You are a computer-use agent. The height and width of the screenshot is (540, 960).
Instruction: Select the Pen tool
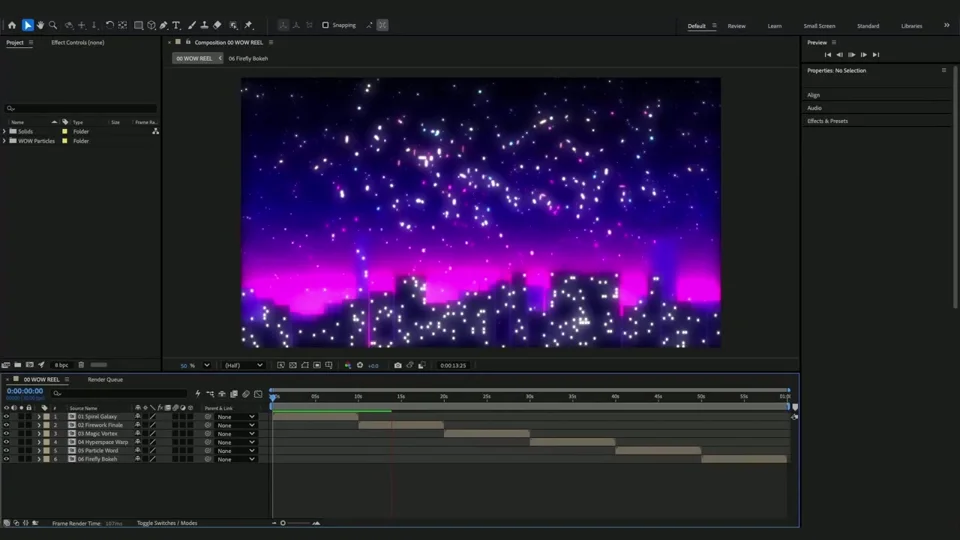click(x=163, y=25)
